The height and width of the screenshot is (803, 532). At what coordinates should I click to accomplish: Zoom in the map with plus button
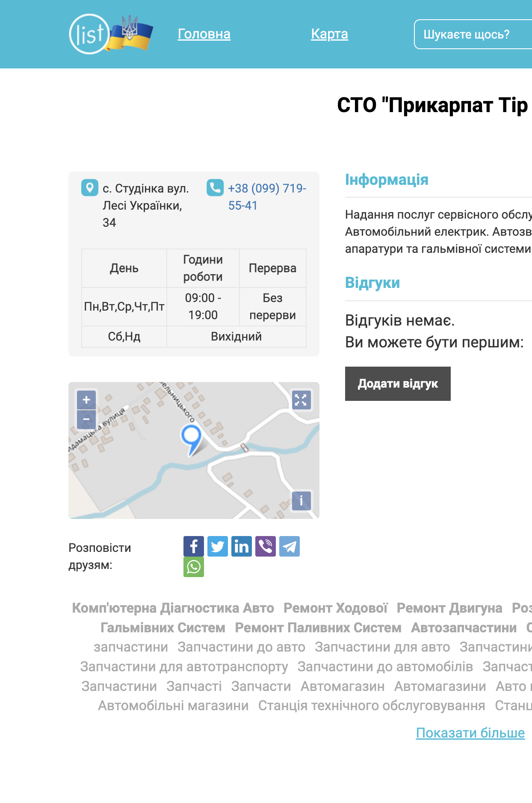[x=86, y=400]
